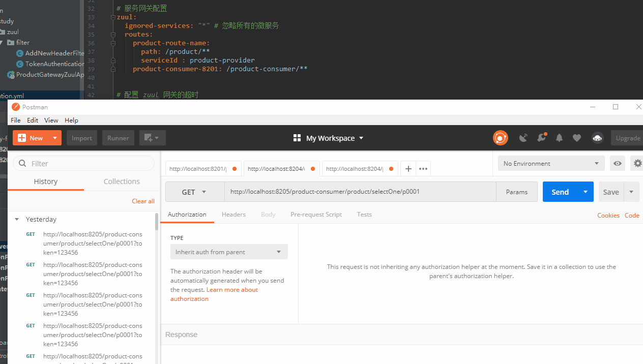
Task: Open manage environments gear icon
Action: click(x=637, y=163)
